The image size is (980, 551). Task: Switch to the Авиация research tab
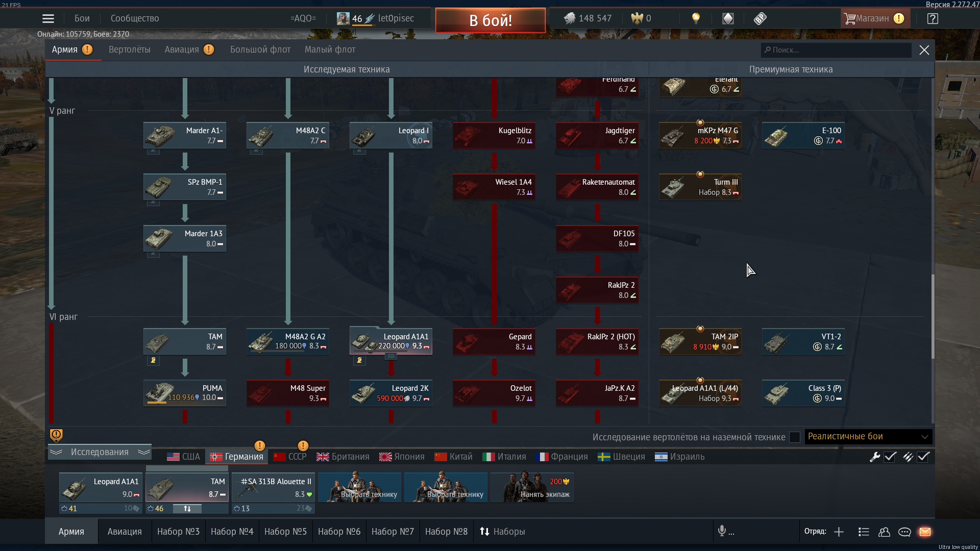coord(182,49)
